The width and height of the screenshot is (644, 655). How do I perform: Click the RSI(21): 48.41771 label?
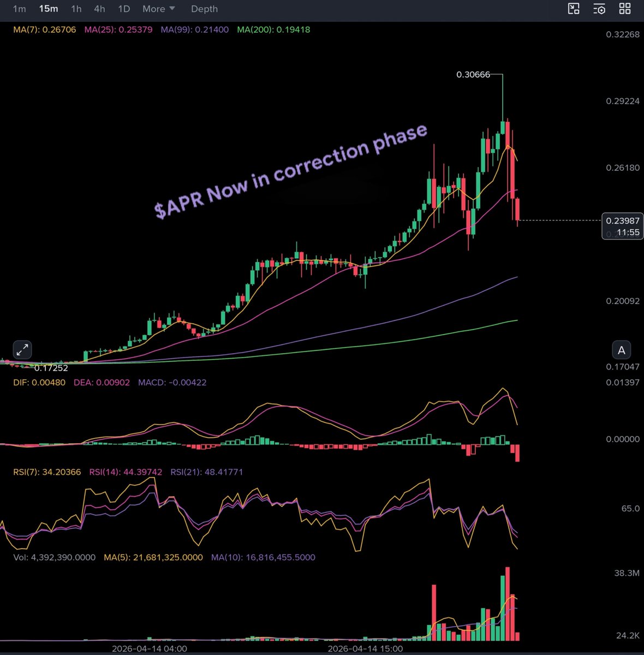coord(207,472)
